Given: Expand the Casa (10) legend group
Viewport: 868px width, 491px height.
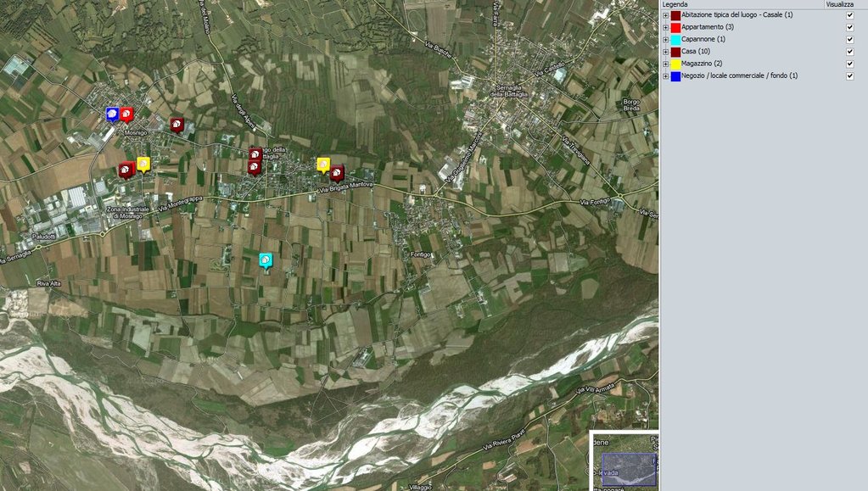Looking at the screenshot, I should (665, 52).
